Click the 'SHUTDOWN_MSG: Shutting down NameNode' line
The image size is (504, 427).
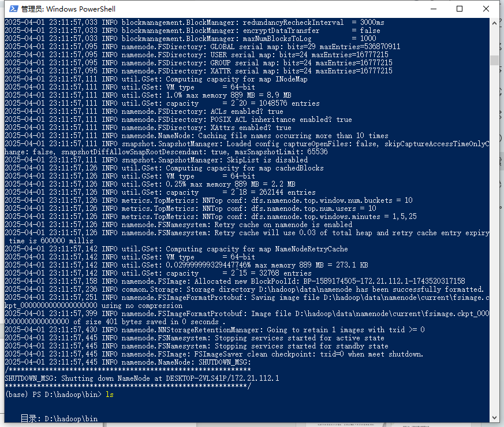coord(142,378)
